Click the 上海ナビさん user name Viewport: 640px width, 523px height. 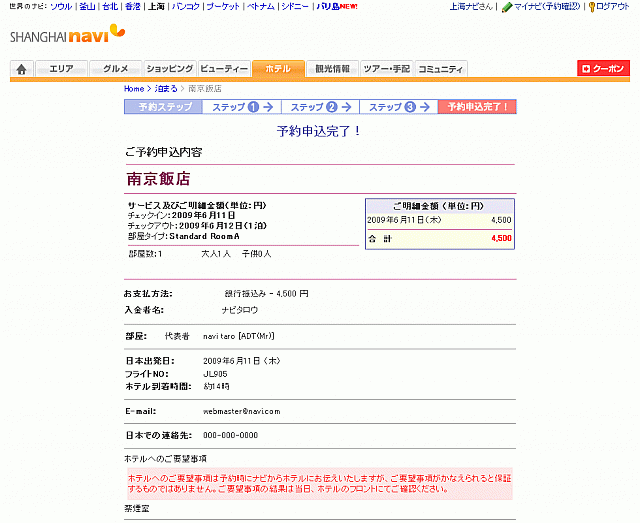[471, 7]
